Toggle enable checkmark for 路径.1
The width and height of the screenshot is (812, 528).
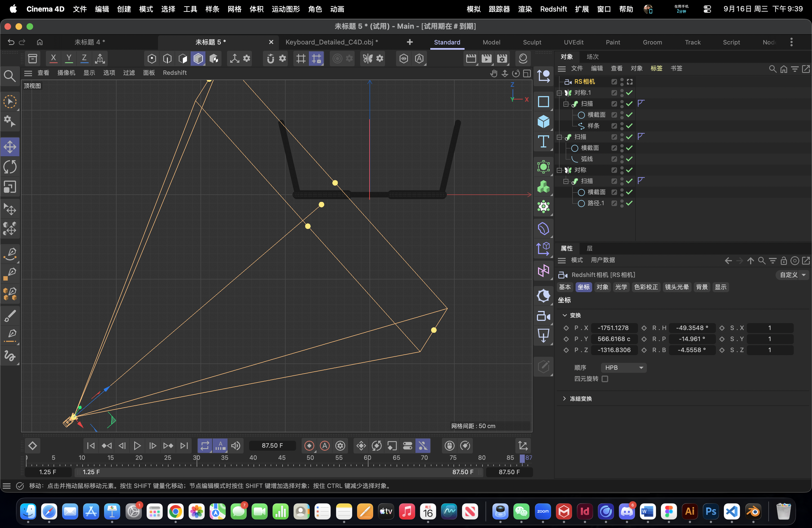tap(629, 203)
